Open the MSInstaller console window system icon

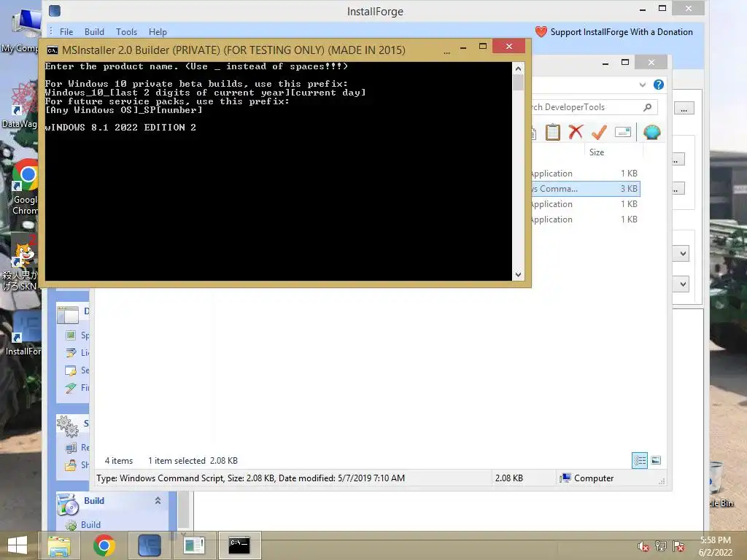[53, 50]
